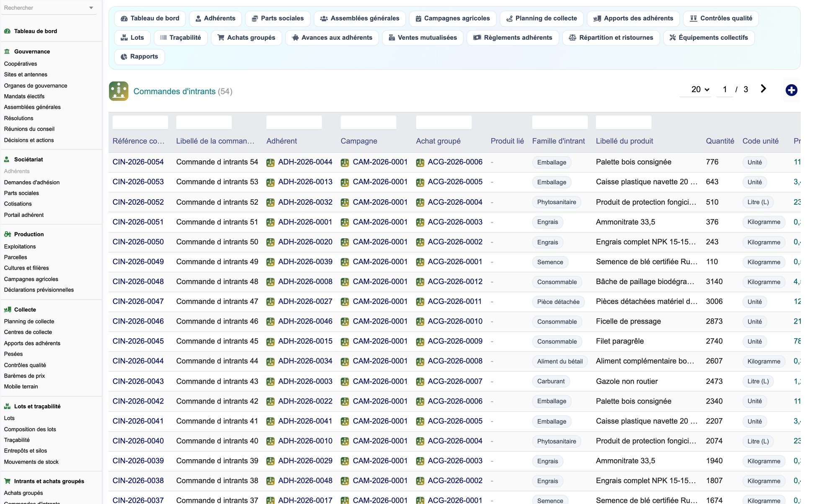The height and width of the screenshot is (504, 815).
Task: Click adherent icon beside ADH-2026-0044
Action: [271, 163]
